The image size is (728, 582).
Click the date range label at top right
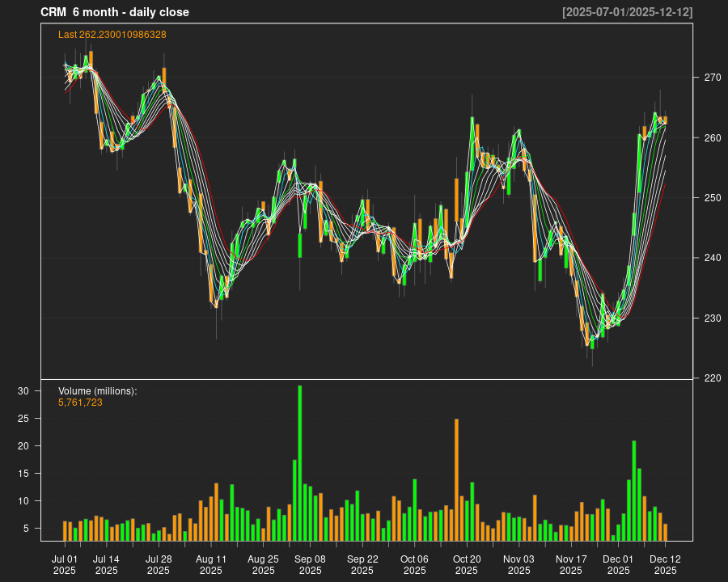point(627,12)
